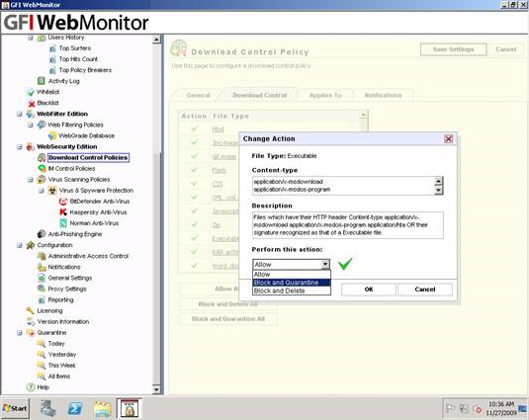Click the sidebar scroll up arrow
Screen dimensions: 529x420
click(156, 40)
